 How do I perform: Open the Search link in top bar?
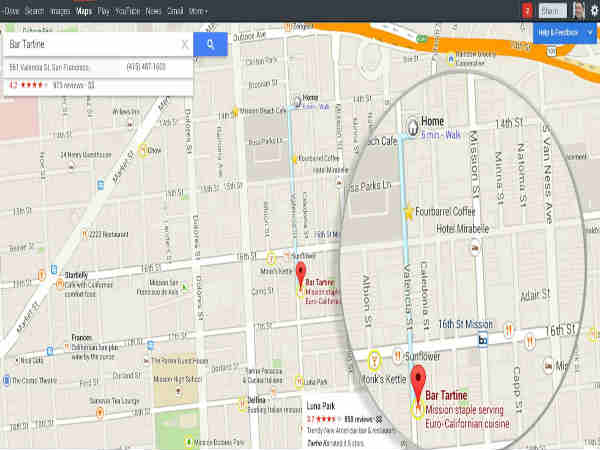[x=34, y=11]
